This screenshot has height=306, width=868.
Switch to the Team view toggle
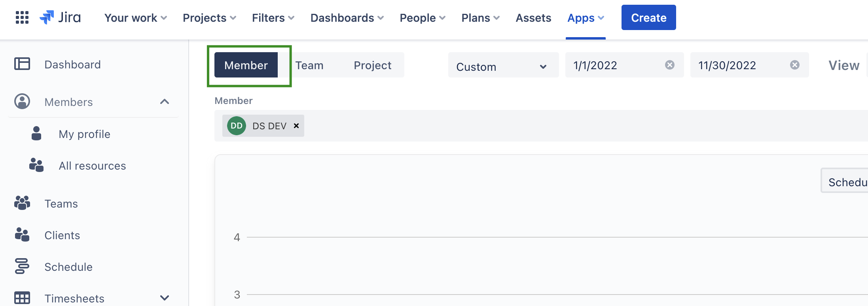point(309,65)
